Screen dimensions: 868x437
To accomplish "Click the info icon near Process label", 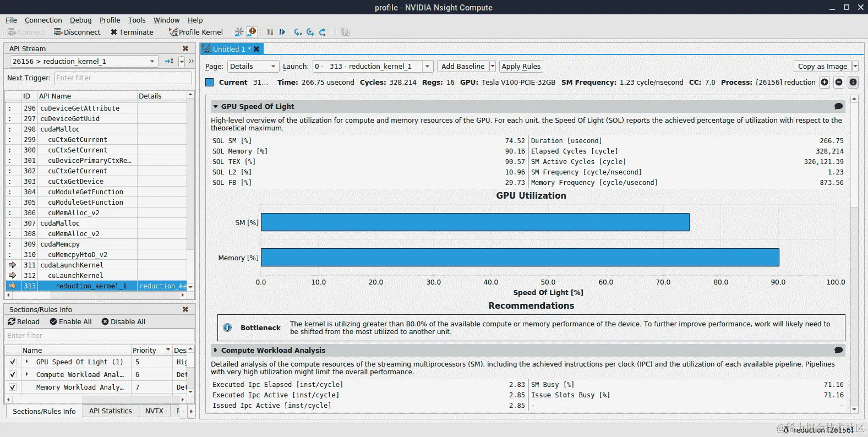I will 853,82.
